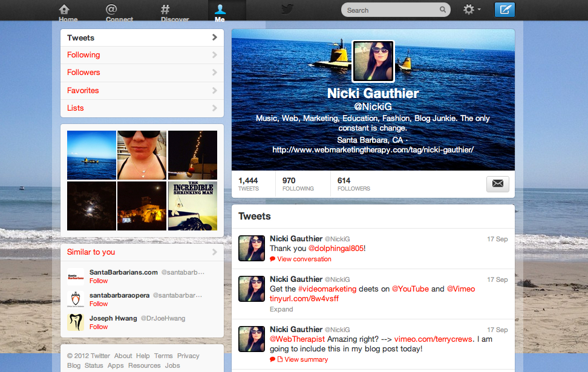Screen dimensions: 588x372
Task: Open the Tweets list section
Action: [x=142, y=38]
